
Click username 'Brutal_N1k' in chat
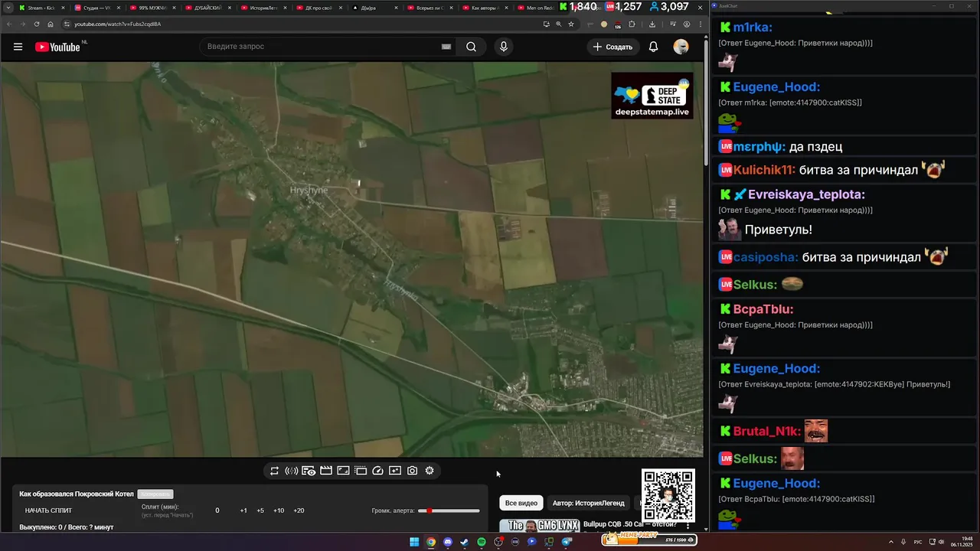tap(767, 432)
